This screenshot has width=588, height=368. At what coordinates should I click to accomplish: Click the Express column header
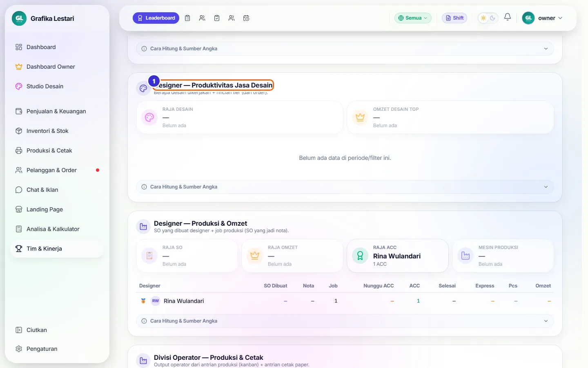(485, 286)
